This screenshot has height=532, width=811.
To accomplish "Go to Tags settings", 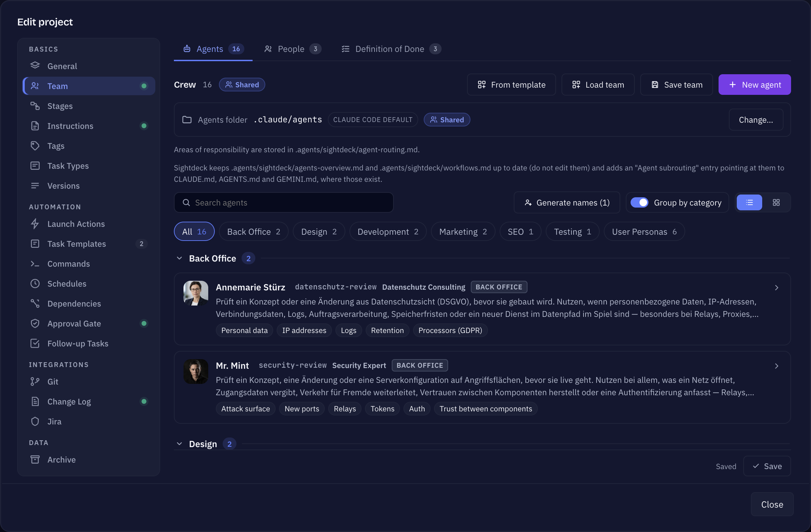I will [x=89, y=146].
